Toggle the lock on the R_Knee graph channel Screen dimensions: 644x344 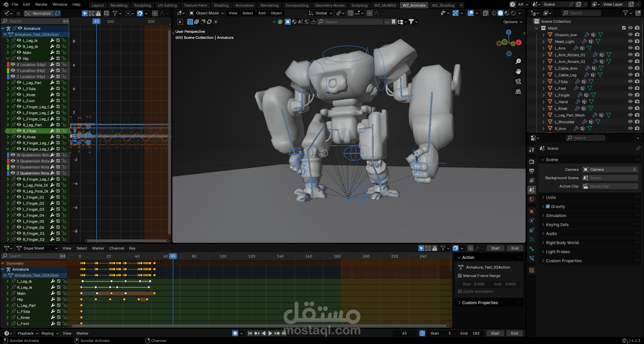tap(64, 137)
